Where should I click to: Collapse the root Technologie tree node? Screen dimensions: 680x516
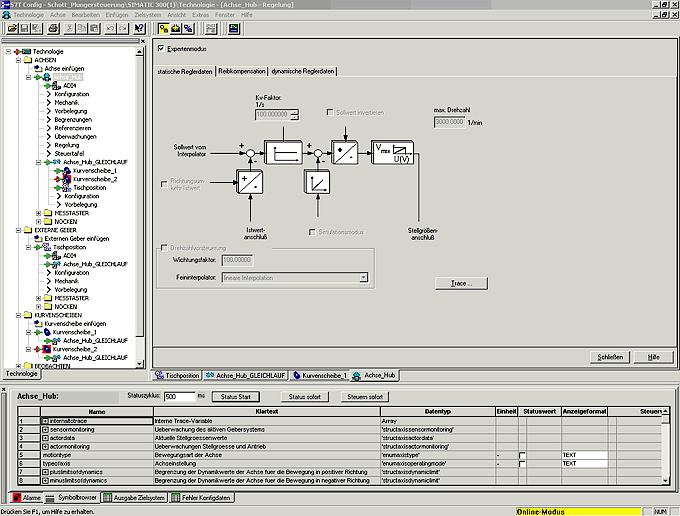point(9,51)
